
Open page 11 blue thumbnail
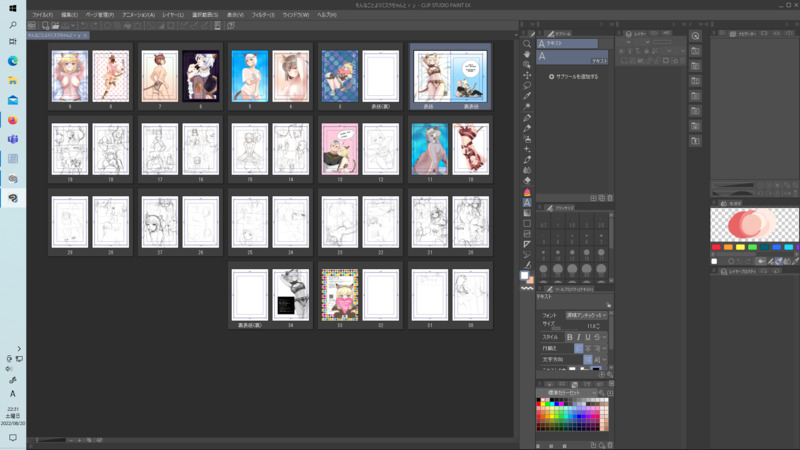[x=430, y=149]
